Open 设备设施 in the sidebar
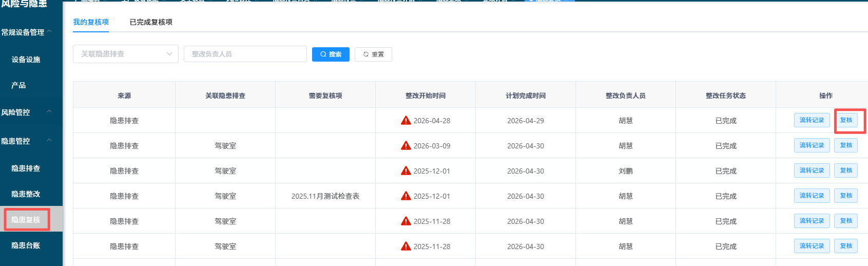Viewport: 868px width, 266px height. 26,60
